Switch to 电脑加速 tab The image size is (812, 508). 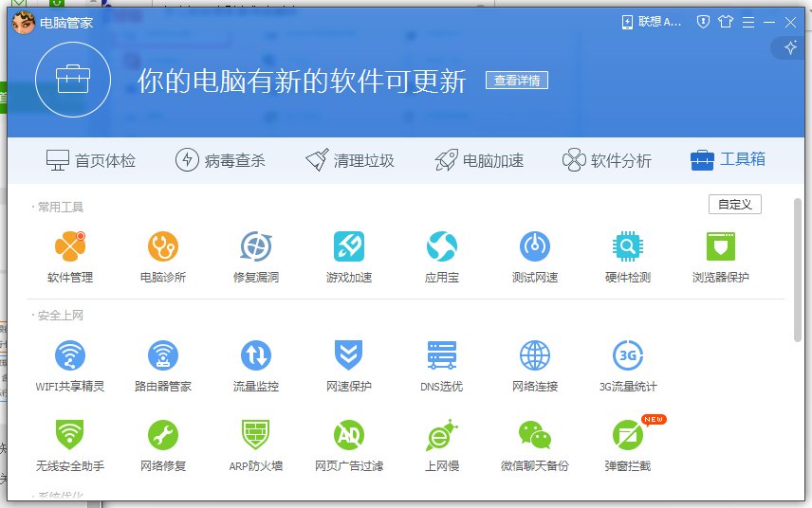point(479,160)
